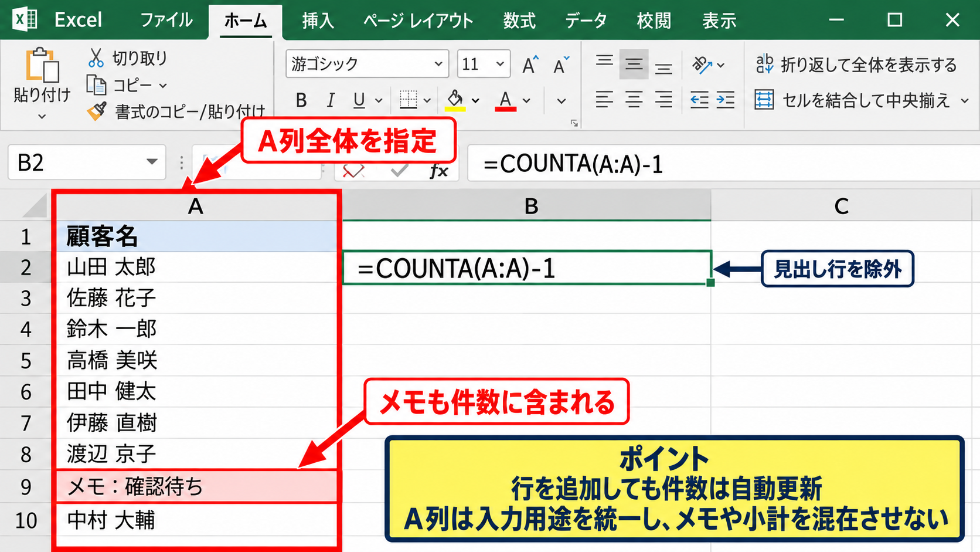Click the text orientation icon
980x552 pixels.
click(702, 65)
